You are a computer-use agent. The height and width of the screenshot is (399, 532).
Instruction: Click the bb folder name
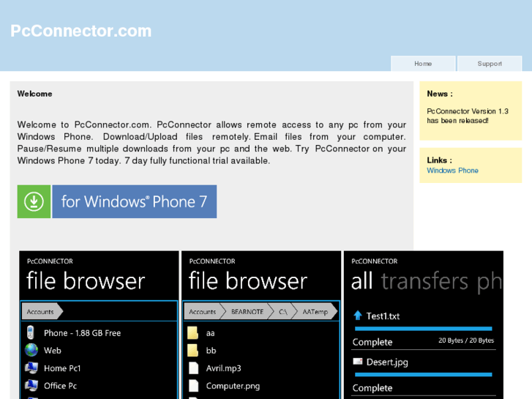(211, 351)
